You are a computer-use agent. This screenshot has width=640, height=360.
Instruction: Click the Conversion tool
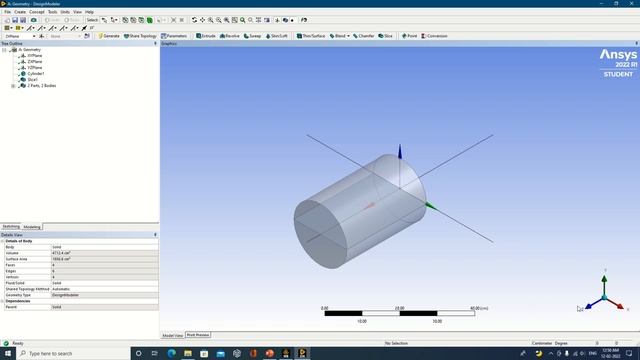click(434, 36)
